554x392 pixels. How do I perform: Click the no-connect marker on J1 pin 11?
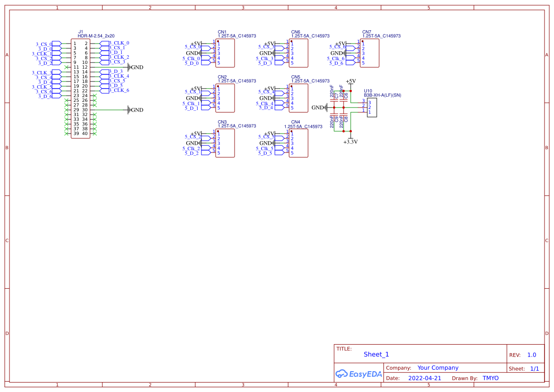point(66,67)
